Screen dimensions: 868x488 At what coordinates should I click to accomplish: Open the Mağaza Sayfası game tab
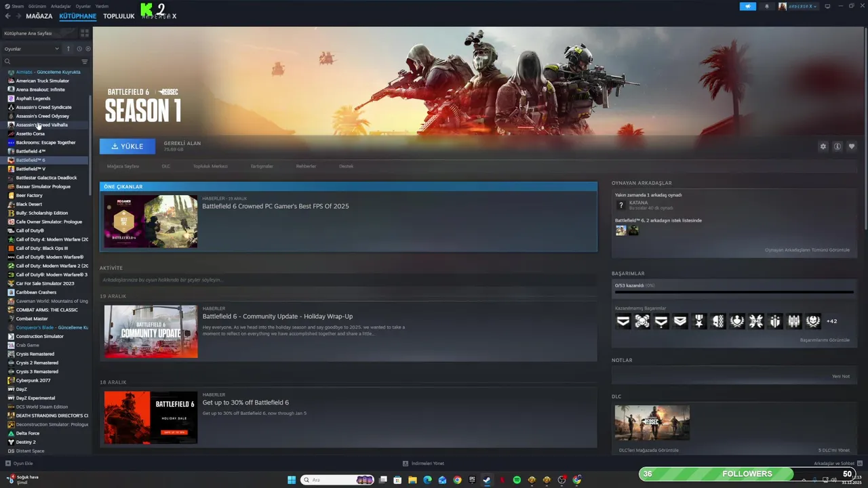pyautogui.click(x=123, y=166)
